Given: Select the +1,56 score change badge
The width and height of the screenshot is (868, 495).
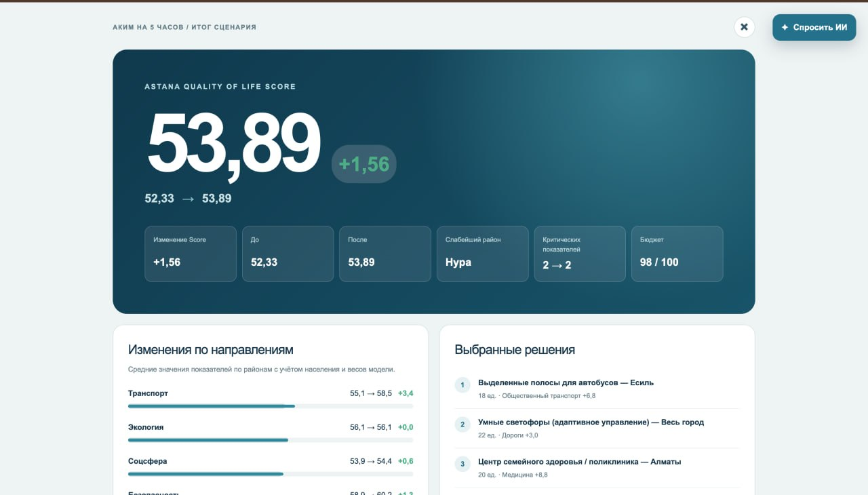Looking at the screenshot, I should [x=363, y=164].
